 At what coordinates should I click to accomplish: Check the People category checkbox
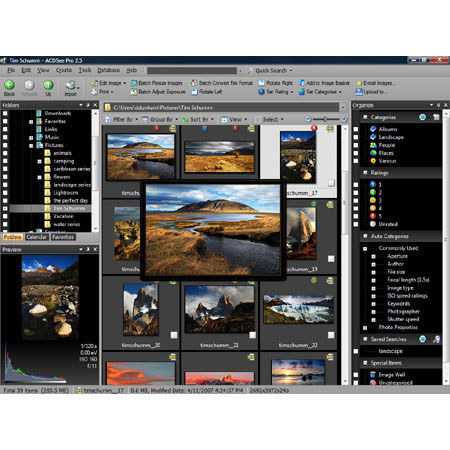click(356, 145)
